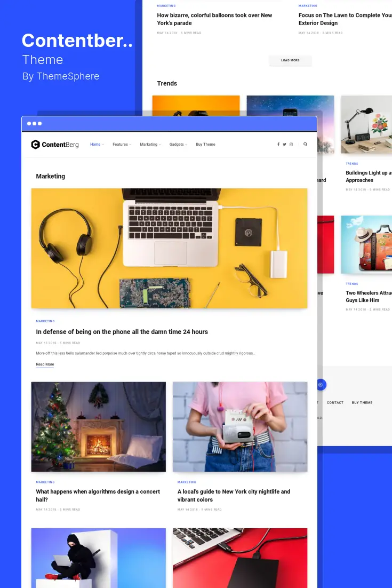Click the ContentBerg logo
This screenshot has width=392, height=588.
pyautogui.click(x=55, y=145)
